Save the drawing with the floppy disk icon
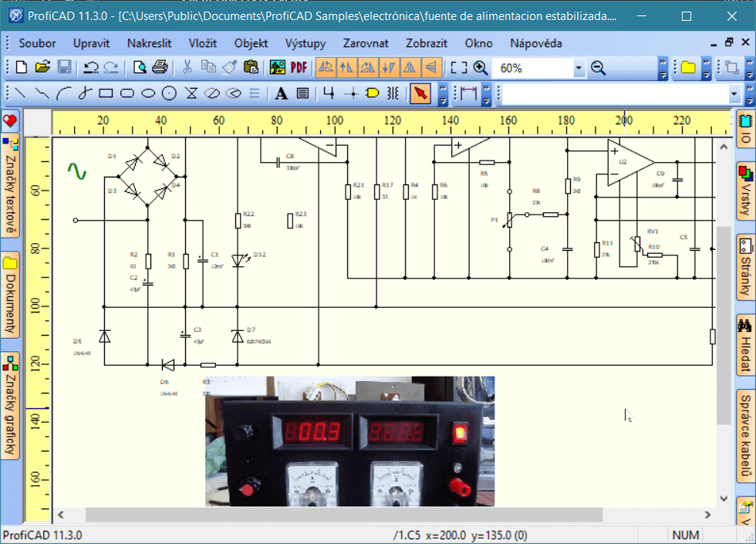Image resolution: width=756 pixels, height=544 pixels. (65, 68)
